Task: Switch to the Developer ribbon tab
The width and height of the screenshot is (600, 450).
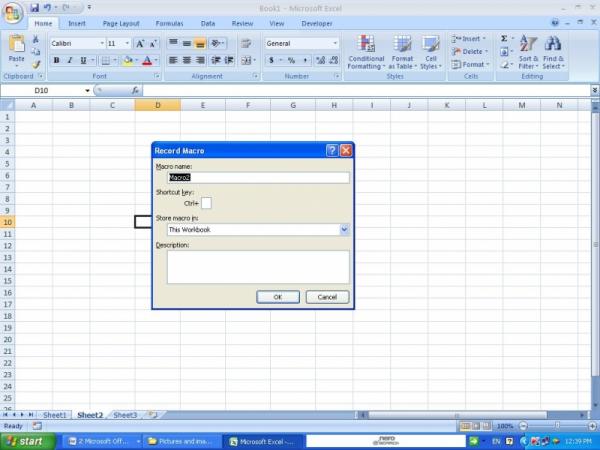Action: (317, 22)
